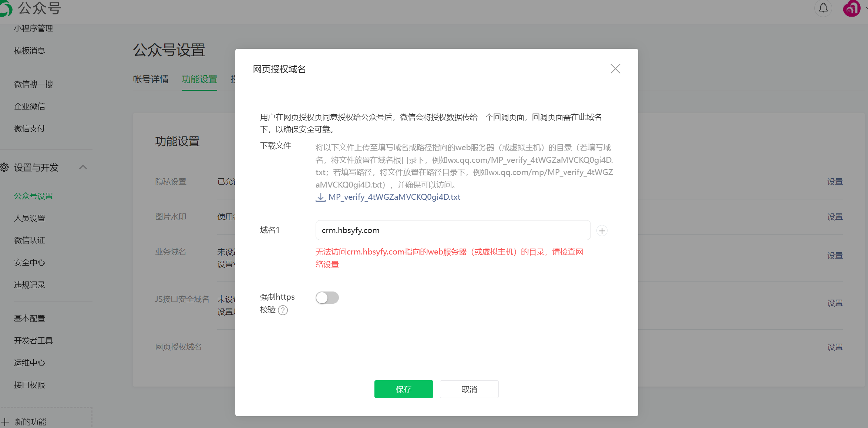
Task: Select the 功能设置 tab
Action: [x=199, y=79]
